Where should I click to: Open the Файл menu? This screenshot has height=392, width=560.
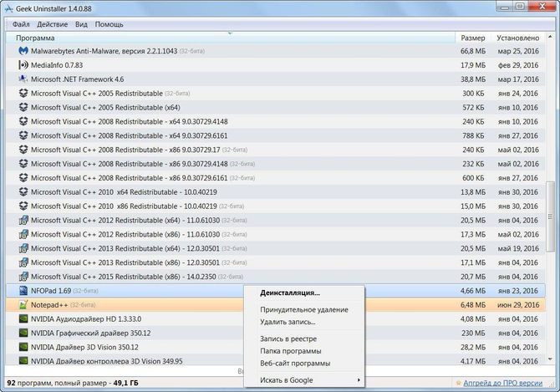tap(21, 24)
